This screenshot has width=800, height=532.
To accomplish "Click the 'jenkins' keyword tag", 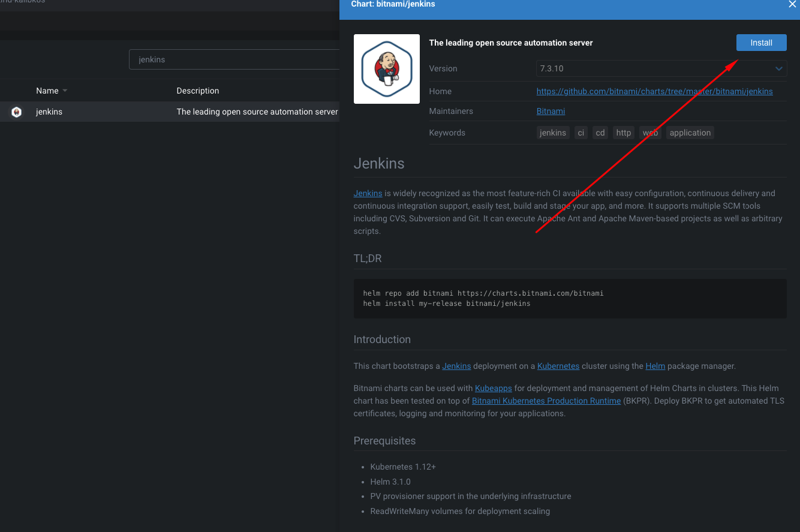I will (x=552, y=133).
